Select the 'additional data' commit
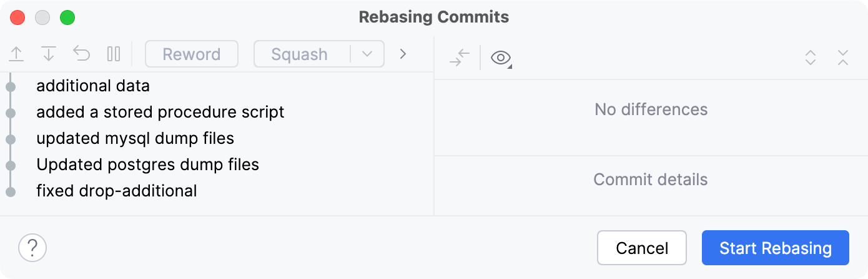The height and width of the screenshot is (279, 868). (x=93, y=86)
